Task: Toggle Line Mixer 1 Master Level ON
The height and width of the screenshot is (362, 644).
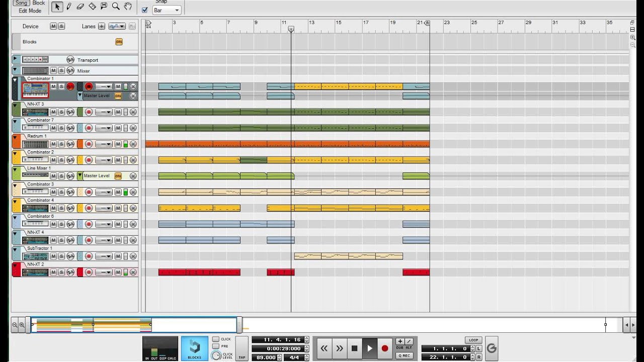Action: [118, 176]
